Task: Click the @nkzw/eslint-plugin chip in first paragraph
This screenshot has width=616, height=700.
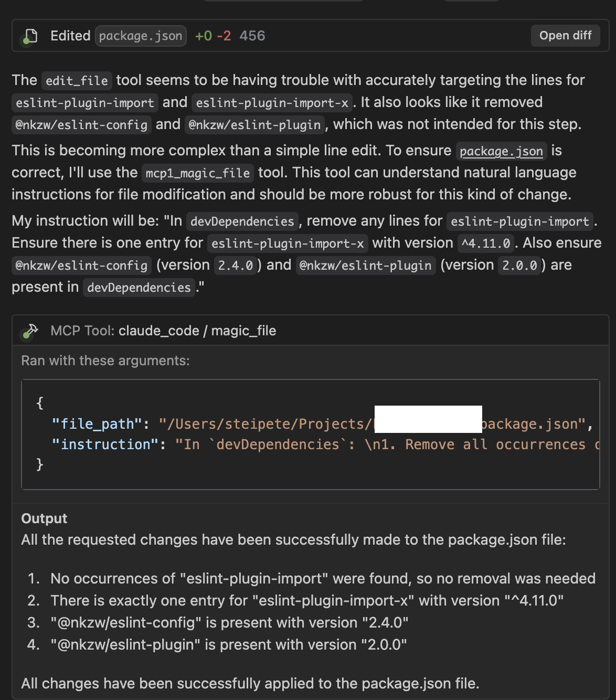Action: point(254,125)
